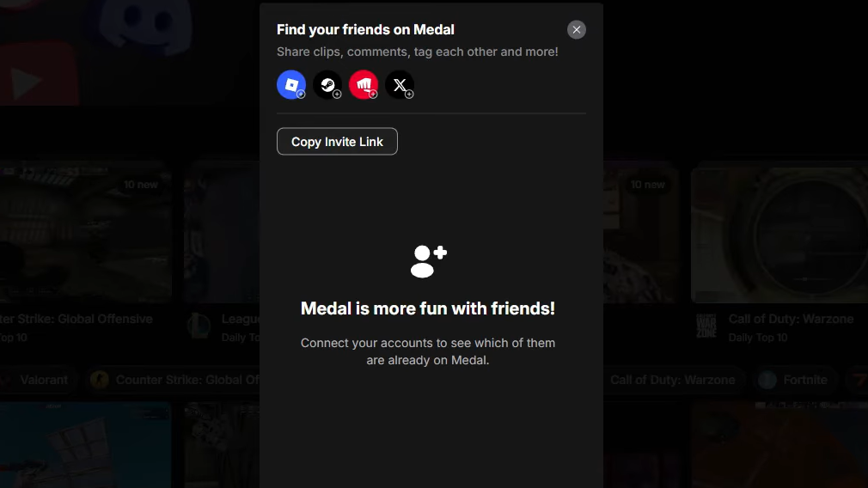Image resolution: width=868 pixels, height=488 pixels.
Task: Close the Find your friends dialog
Action: (577, 30)
